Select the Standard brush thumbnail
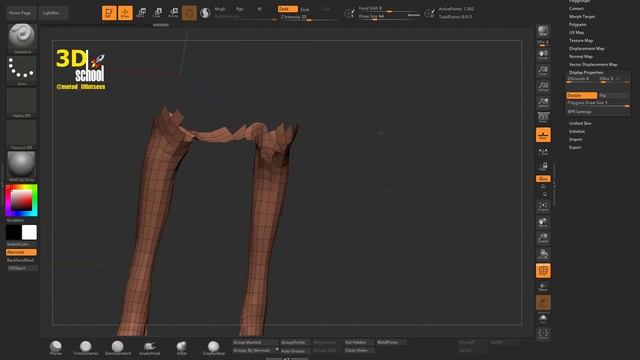 pos(22,38)
